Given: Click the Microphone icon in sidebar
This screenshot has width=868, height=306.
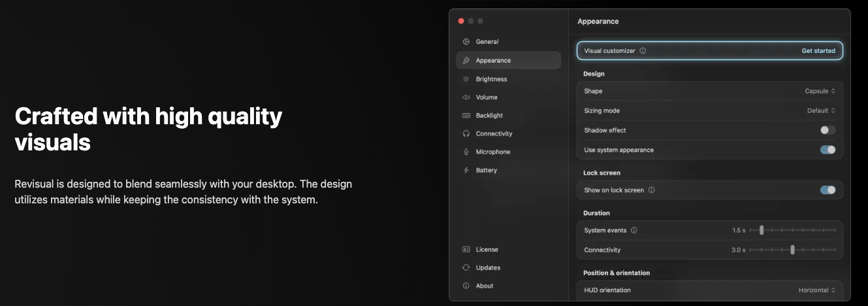Looking at the screenshot, I should (466, 152).
